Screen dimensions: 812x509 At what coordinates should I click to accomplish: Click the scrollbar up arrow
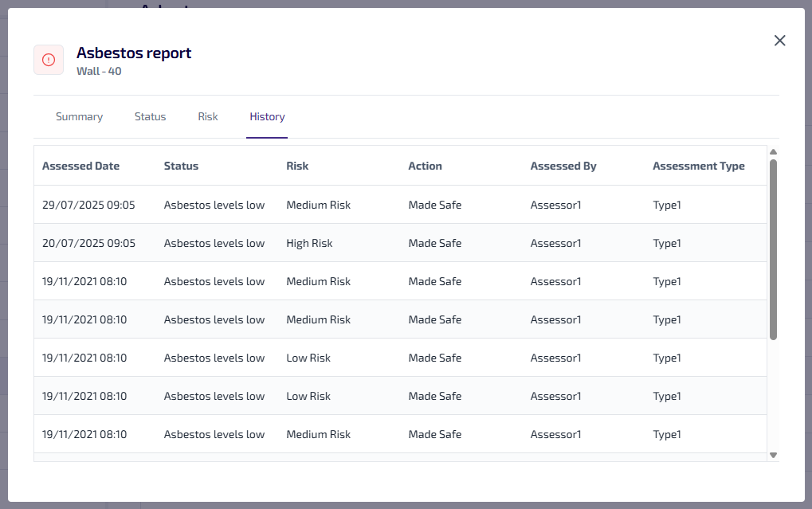tap(773, 151)
